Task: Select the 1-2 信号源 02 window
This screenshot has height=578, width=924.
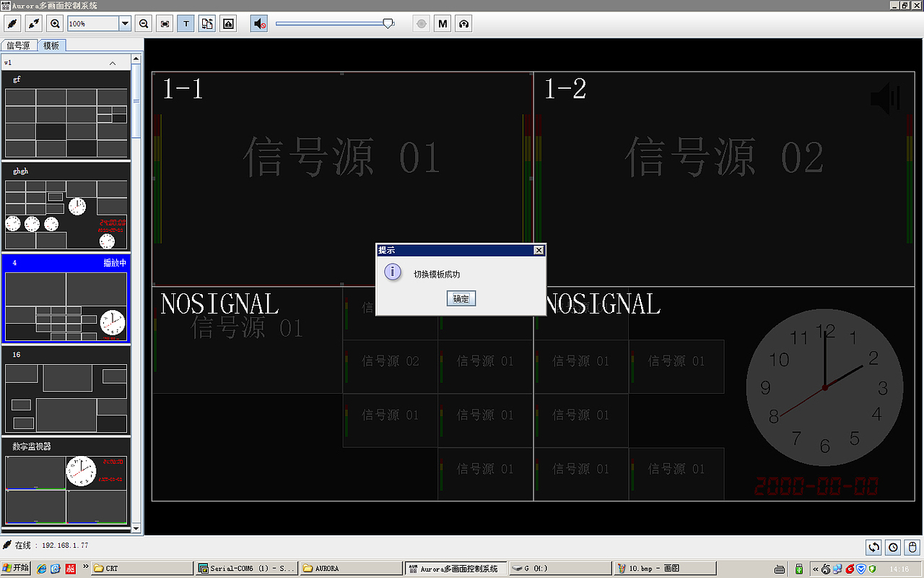Action: (724, 178)
